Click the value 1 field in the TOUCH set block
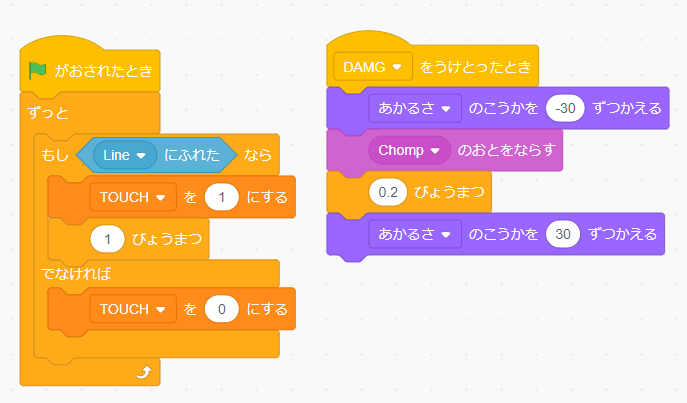The width and height of the screenshot is (687, 403). click(221, 197)
